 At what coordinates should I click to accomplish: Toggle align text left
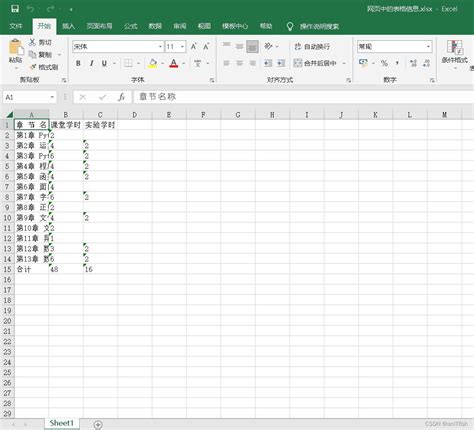tap(227, 63)
